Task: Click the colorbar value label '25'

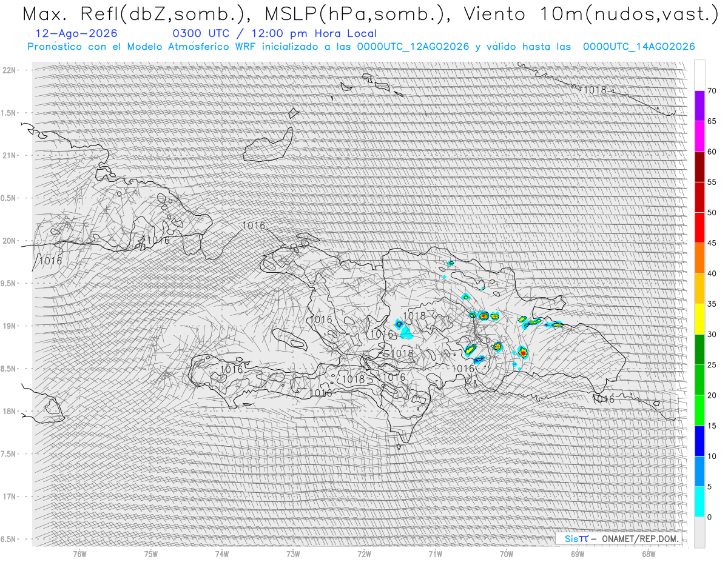Action: 712,364
